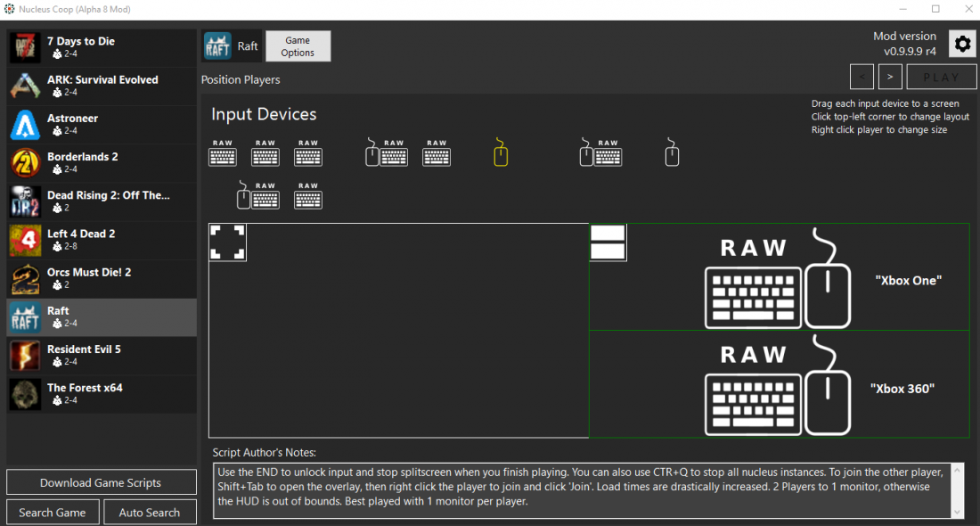Open settings with the gear icon

tap(962, 44)
